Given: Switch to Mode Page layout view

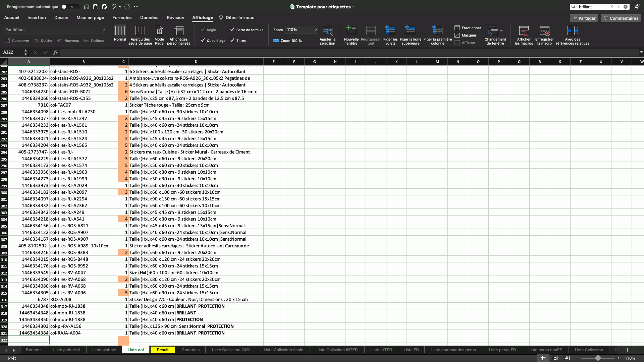Looking at the screenshot, I should point(159,35).
